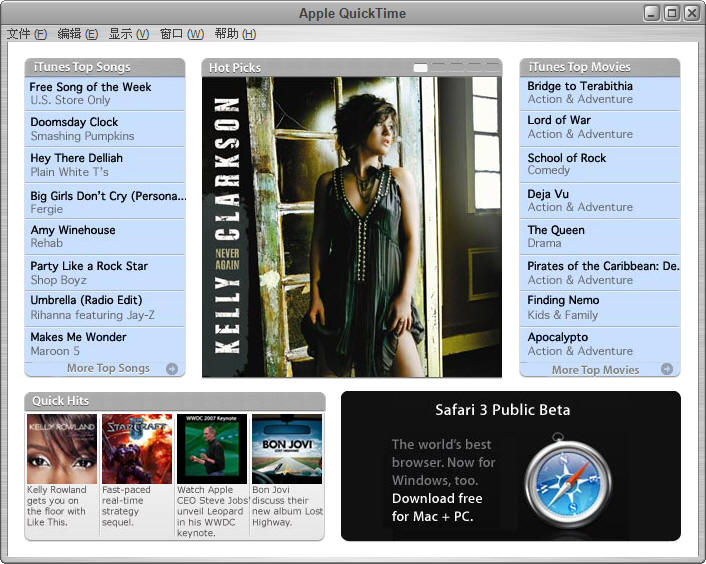
Task: Click the Safari compass icon
Action: click(x=568, y=482)
